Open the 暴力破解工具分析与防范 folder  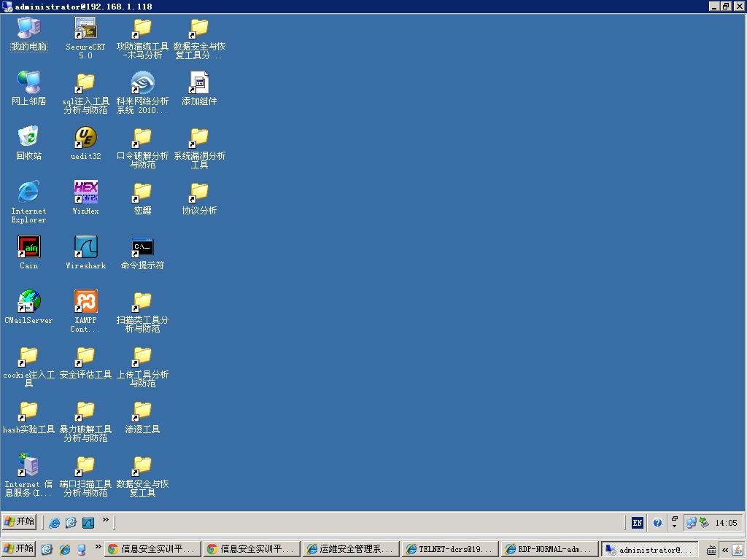(86, 421)
